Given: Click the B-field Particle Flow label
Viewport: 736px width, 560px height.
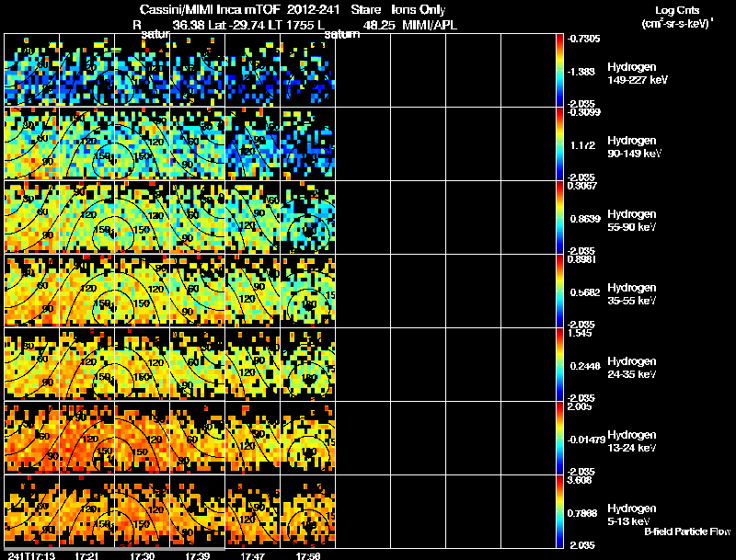Looking at the screenshot, I should point(687,531).
